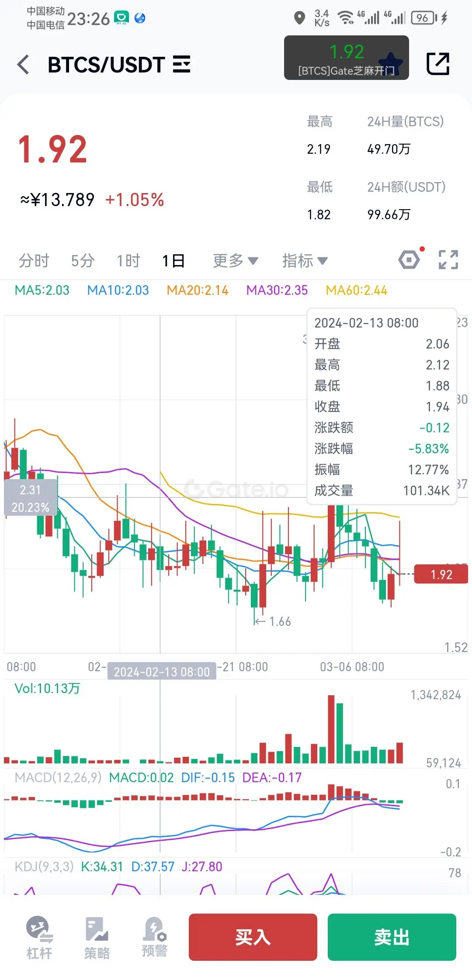
Task: Open the 杠杆 leverage icon
Action: 39,938
